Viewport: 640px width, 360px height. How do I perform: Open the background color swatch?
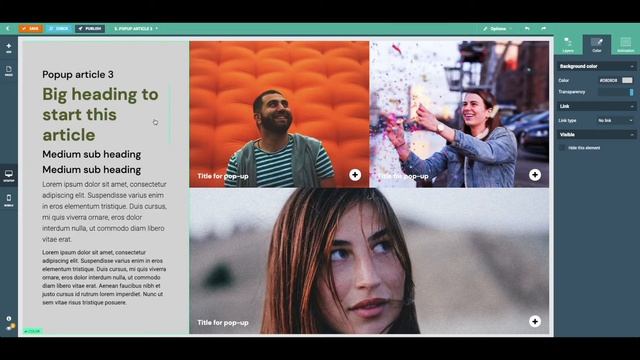click(627, 80)
